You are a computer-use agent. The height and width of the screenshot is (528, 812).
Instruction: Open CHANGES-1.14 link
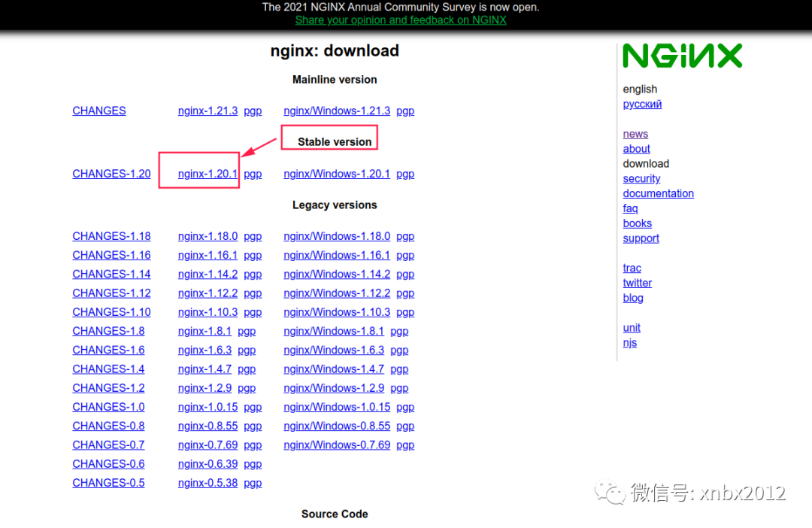[x=111, y=274]
